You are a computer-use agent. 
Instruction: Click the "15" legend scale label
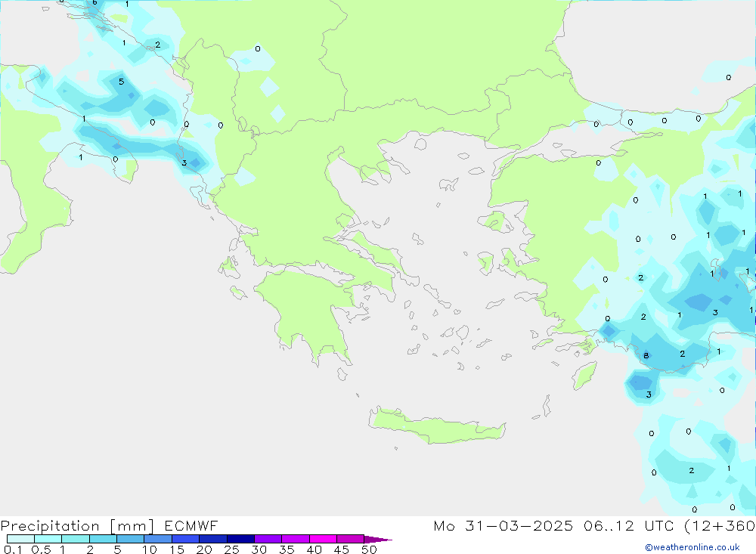pos(177,549)
